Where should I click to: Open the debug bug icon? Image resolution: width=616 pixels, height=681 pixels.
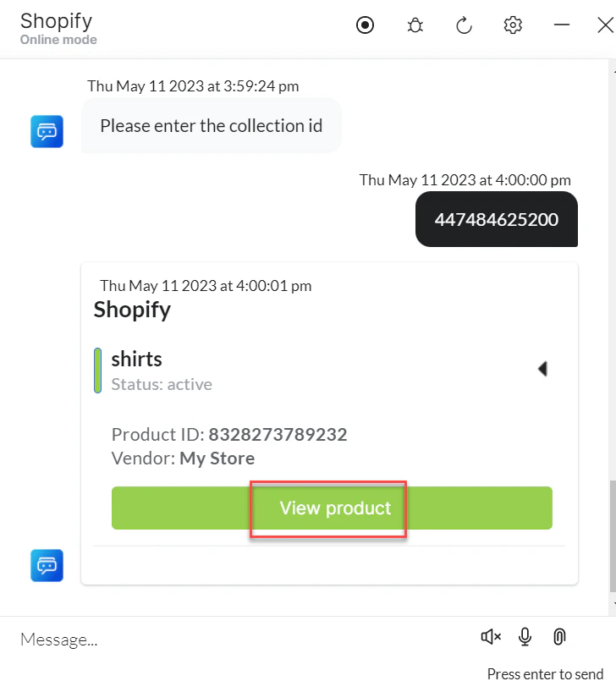point(415,25)
